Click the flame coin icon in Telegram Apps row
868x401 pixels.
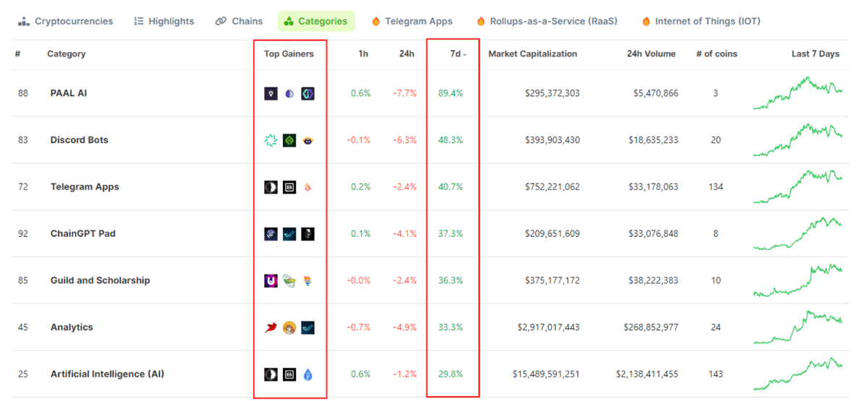[x=307, y=187]
